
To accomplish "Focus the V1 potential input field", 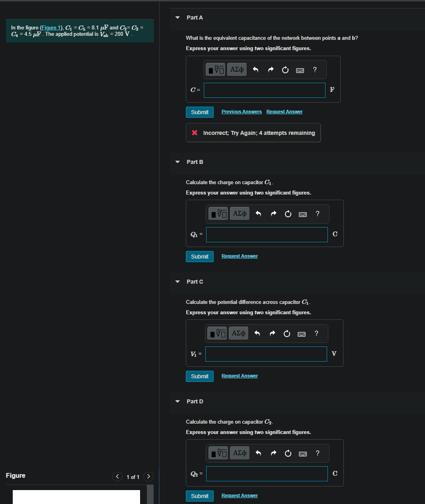I will click(x=266, y=354).
